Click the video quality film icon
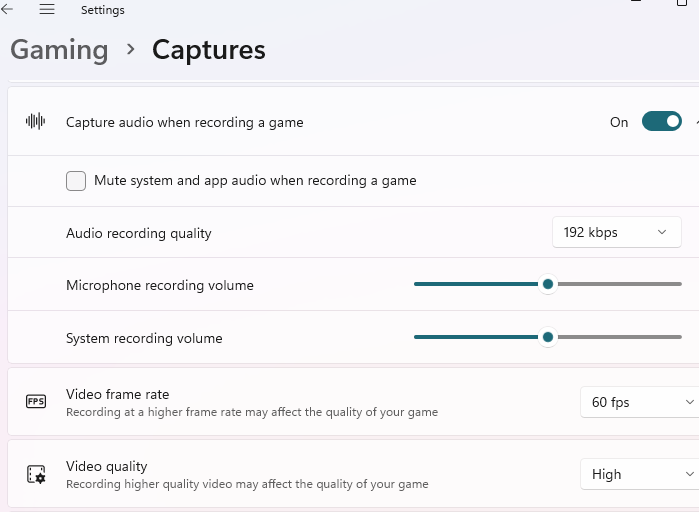Screen dimensions: 699x512 tap(36, 474)
